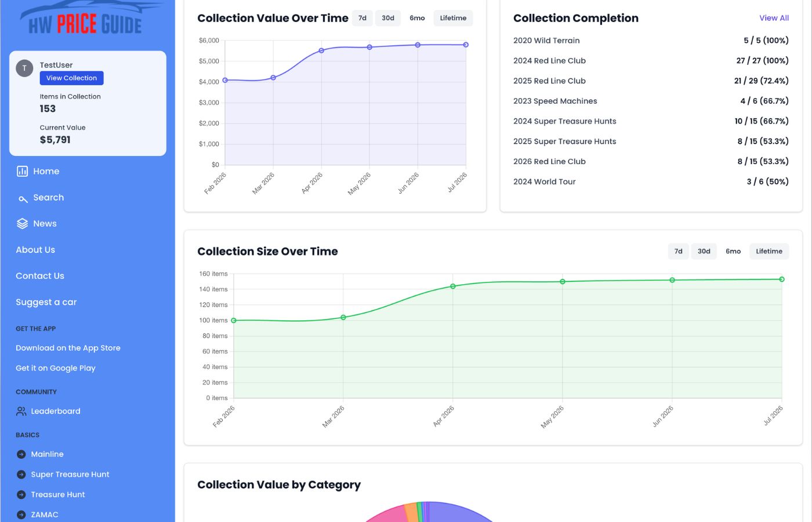Image resolution: width=812 pixels, height=522 pixels.
Task: Click the Leaderboard people icon
Action: (x=21, y=411)
